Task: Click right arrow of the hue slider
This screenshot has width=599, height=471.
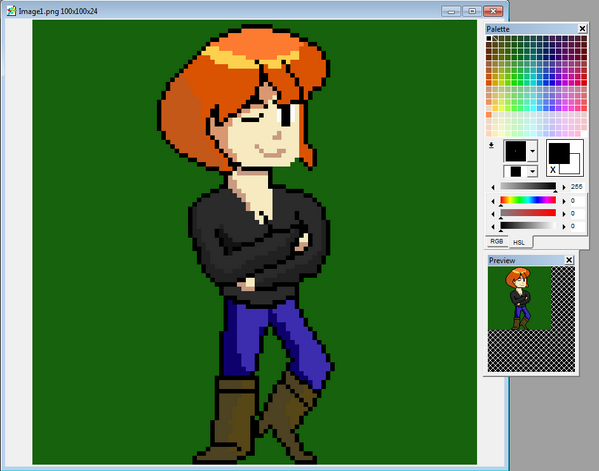Action: coord(564,201)
